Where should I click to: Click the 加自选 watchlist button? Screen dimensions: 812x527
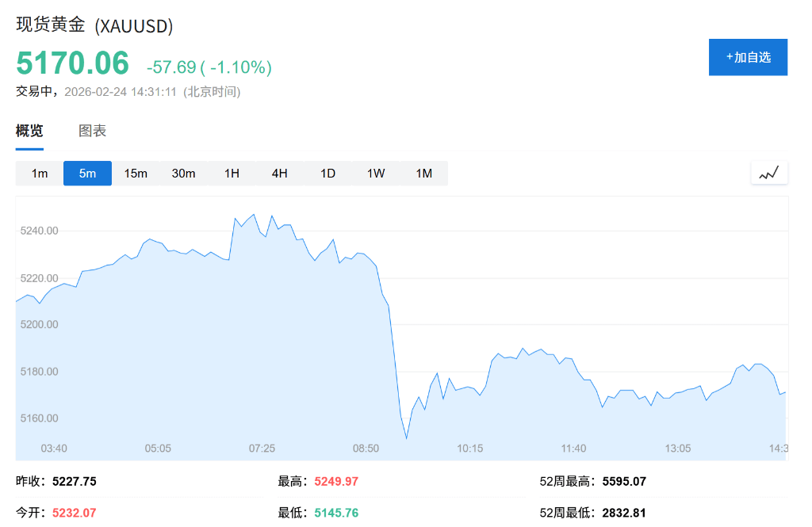click(x=747, y=57)
